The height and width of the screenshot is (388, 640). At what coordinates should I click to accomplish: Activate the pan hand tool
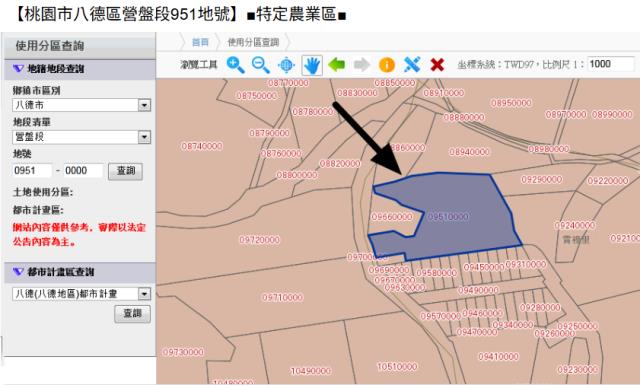click(312, 65)
